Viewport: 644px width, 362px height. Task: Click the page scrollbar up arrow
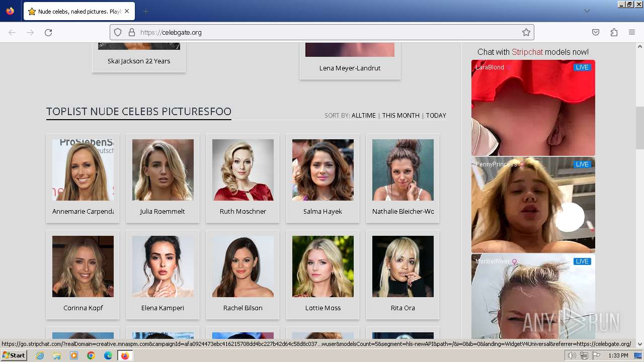pos(640,46)
